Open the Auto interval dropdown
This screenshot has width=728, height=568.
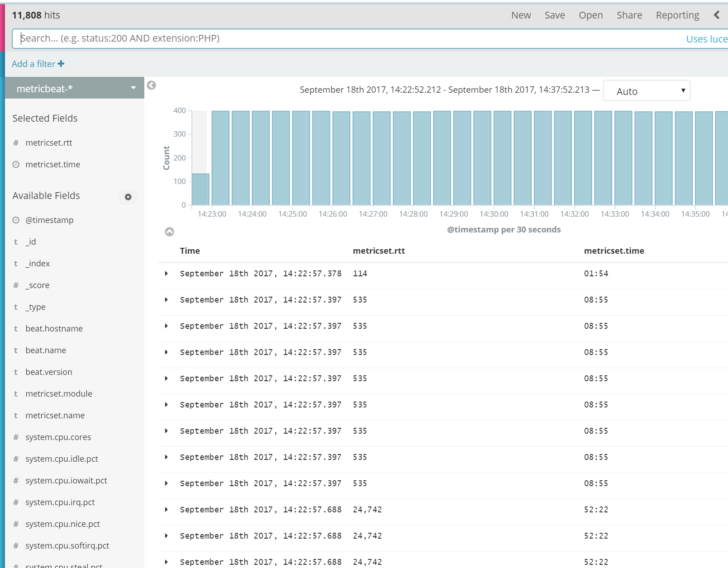click(647, 91)
